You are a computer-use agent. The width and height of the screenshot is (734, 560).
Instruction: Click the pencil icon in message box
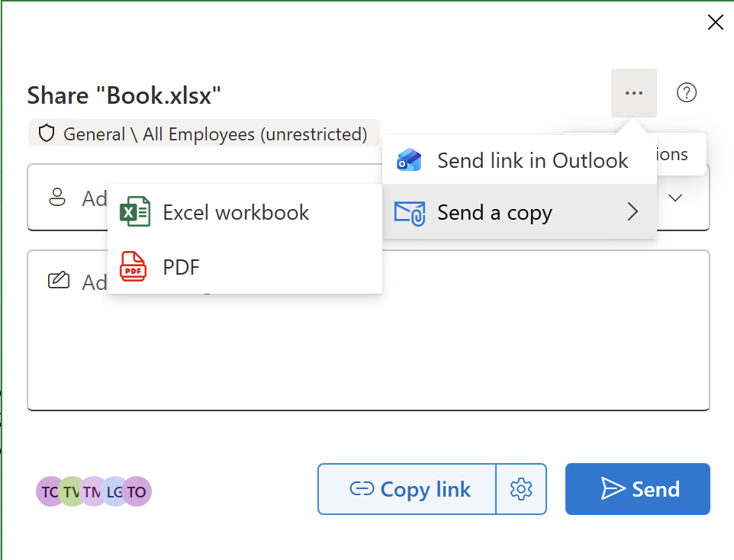(x=59, y=280)
